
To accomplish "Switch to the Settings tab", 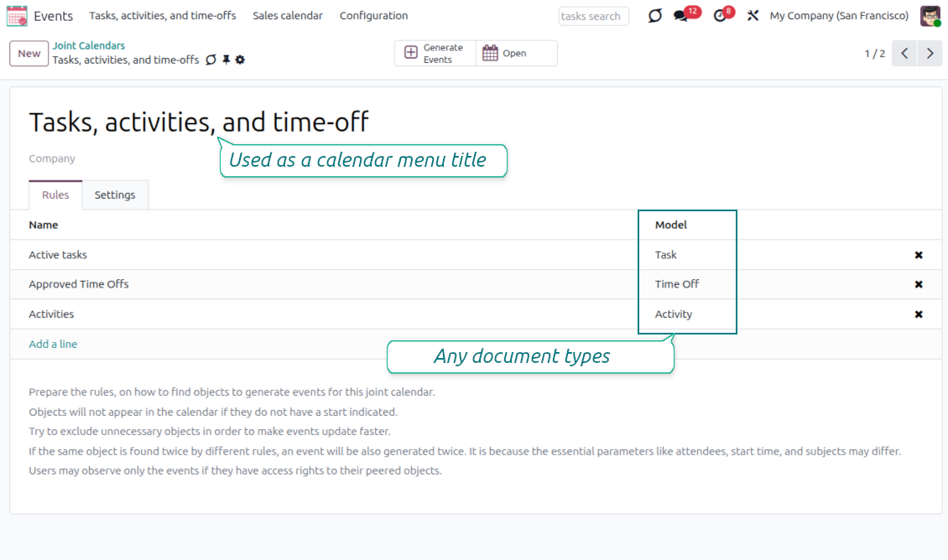I will [x=115, y=195].
